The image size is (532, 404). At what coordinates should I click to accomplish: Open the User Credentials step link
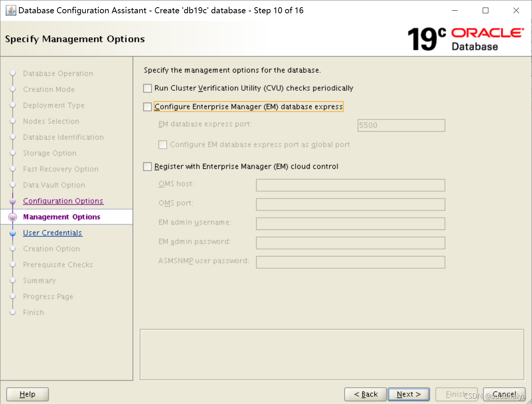coord(52,233)
